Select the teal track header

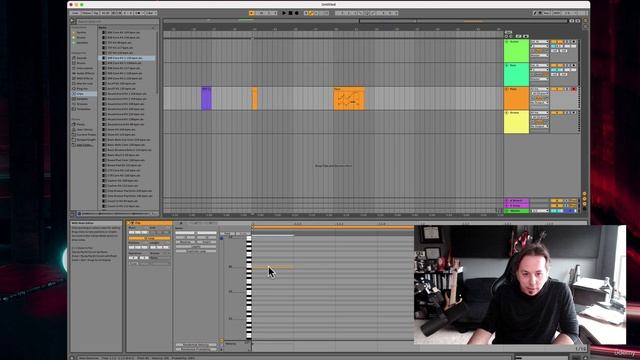[x=516, y=74]
